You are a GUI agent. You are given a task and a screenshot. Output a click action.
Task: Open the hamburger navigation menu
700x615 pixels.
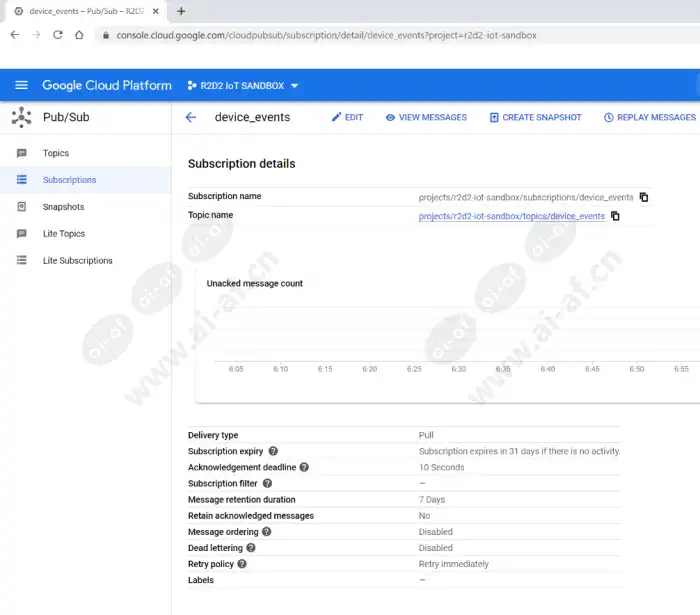(21, 85)
